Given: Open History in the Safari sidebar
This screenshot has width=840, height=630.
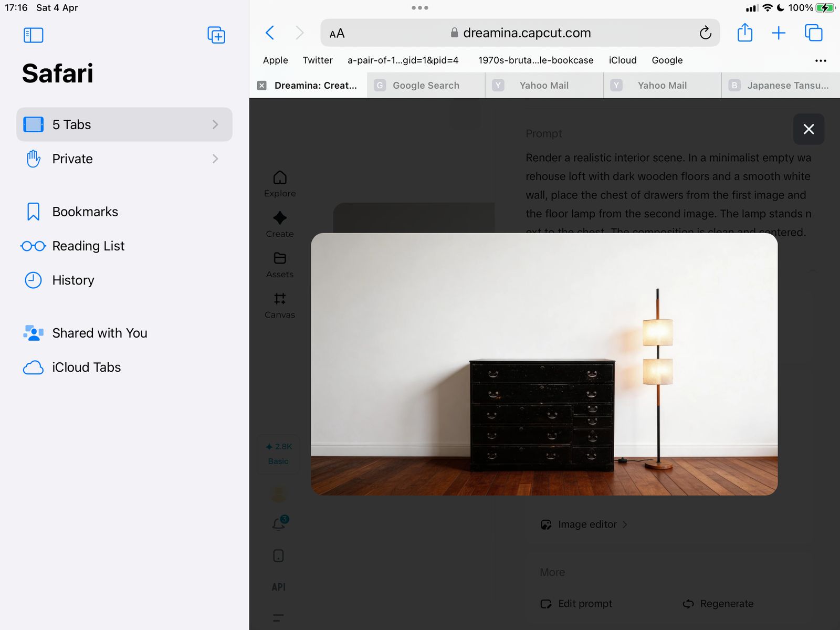Looking at the screenshot, I should (124, 280).
